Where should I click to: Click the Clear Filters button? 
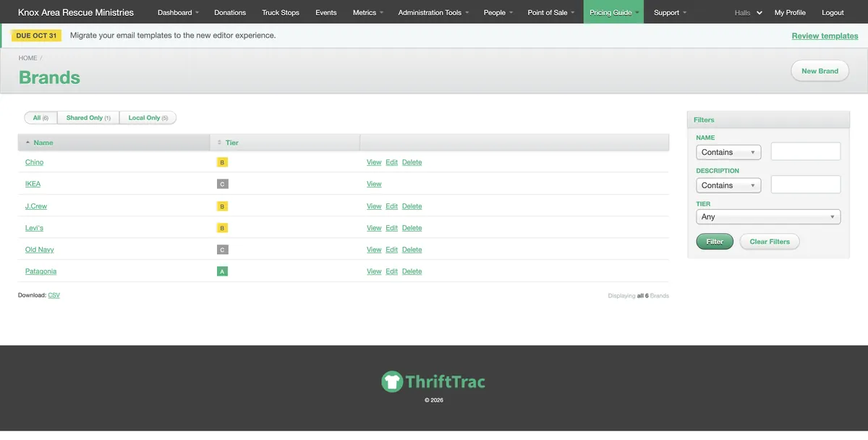click(x=770, y=242)
